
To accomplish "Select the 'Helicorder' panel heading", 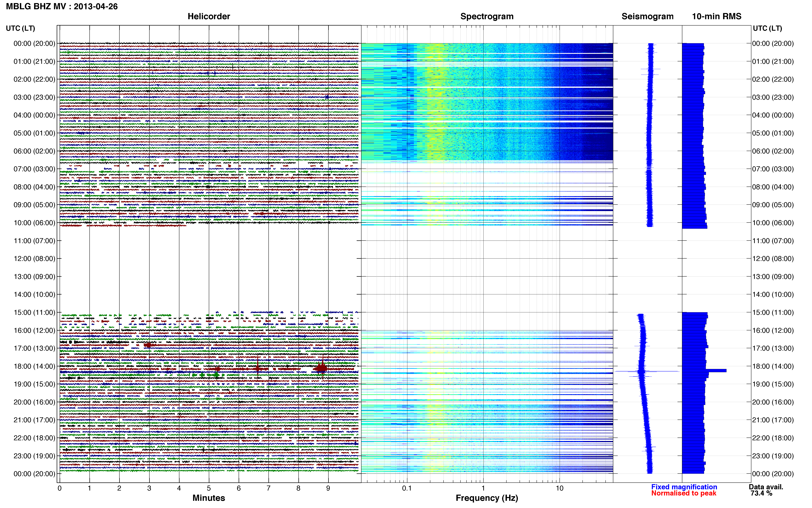I will 209,16.
